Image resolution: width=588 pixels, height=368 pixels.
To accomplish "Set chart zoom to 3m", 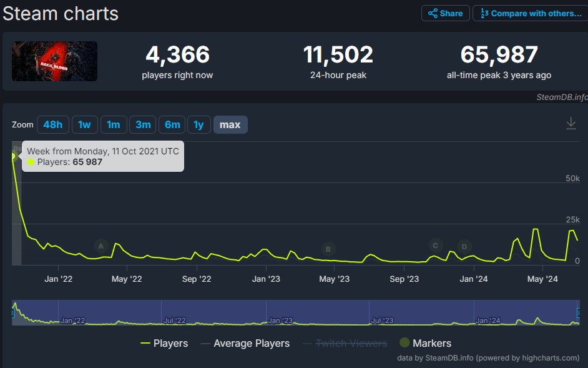I will coord(143,125).
